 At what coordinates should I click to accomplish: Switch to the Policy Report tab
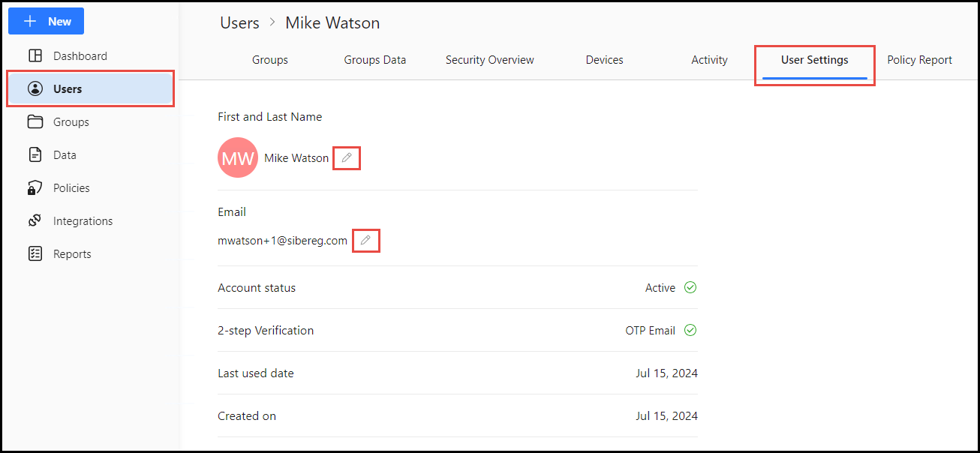pos(919,60)
